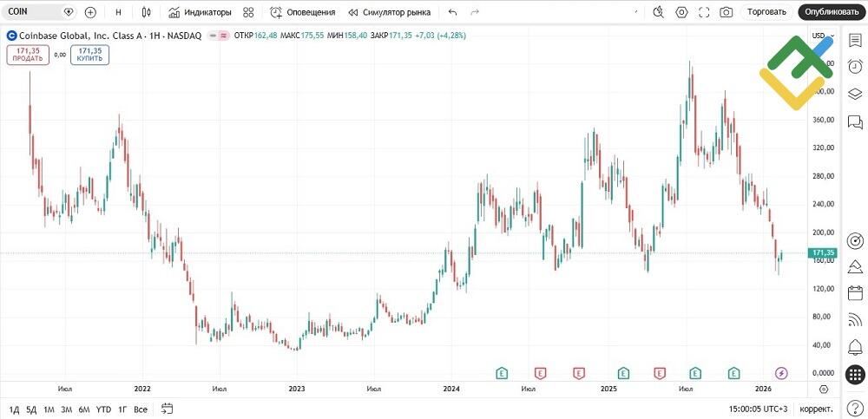Open quick search lightning-magnifier icon

coord(658,12)
